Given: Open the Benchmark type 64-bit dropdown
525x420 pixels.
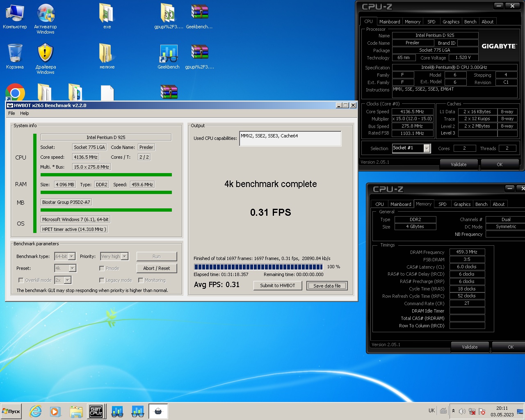Looking at the screenshot, I should (x=65, y=256).
